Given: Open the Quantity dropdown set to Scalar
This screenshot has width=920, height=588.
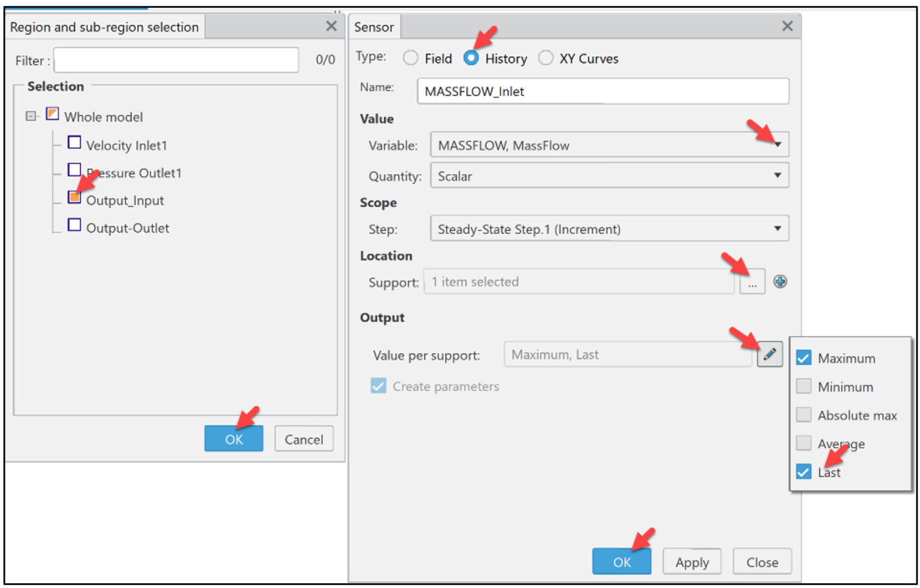Looking at the screenshot, I should [777, 175].
